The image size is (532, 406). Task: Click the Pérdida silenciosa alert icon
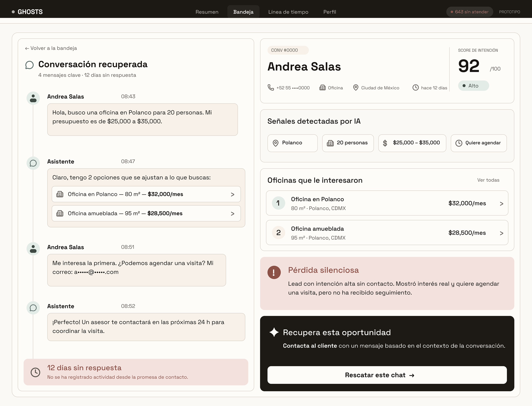(274, 272)
